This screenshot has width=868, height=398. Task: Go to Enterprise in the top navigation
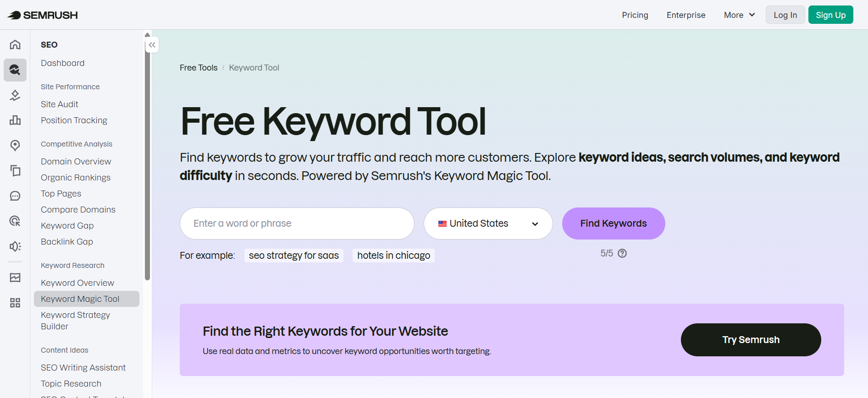[686, 15]
